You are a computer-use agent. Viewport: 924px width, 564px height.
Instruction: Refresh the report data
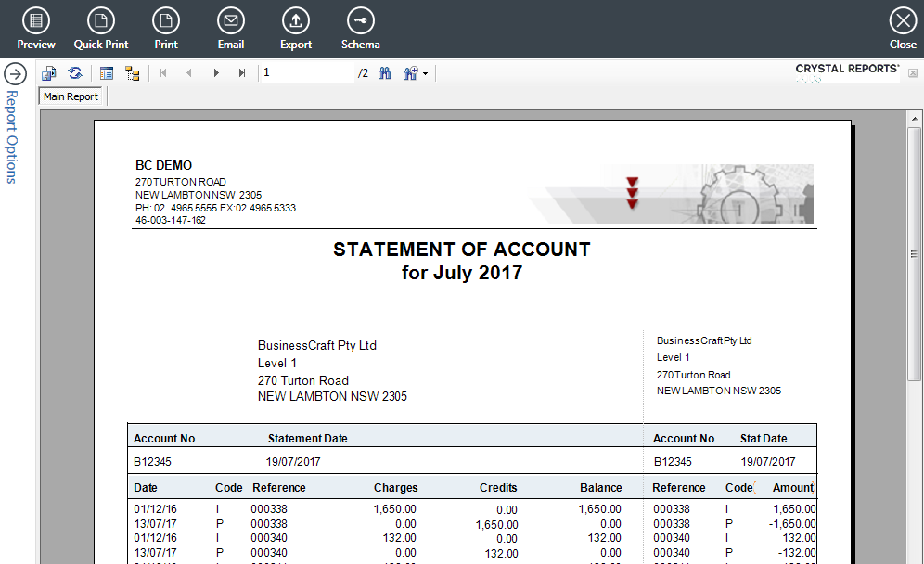point(75,73)
